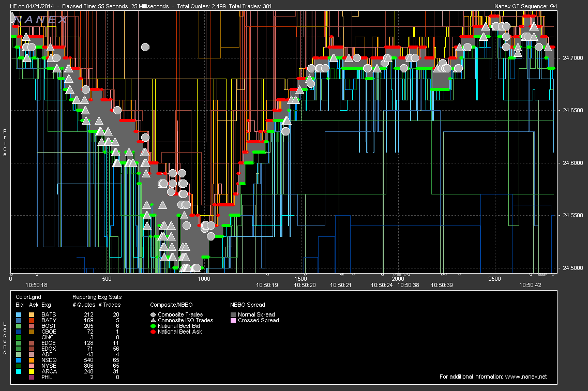Click the vertical 'Price' axis label
The image size is (588, 391).
(5, 143)
